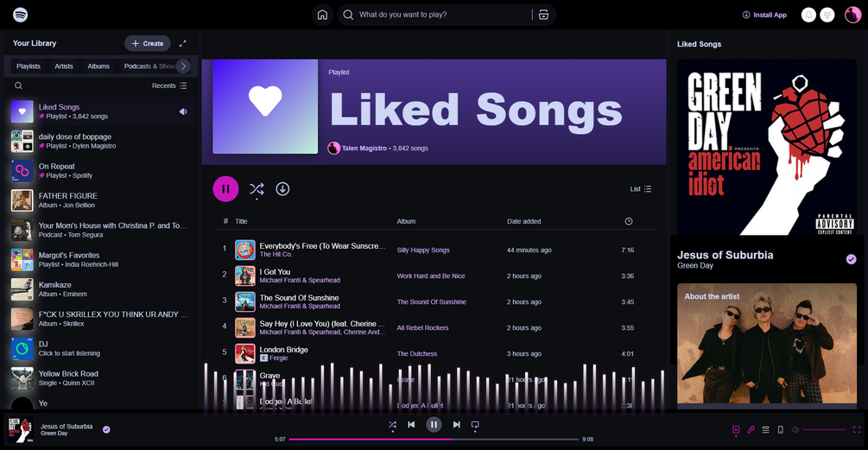Toggle liked checkmark in right Now Playing panel
The height and width of the screenshot is (450, 868).
click(x=852, y=259)
